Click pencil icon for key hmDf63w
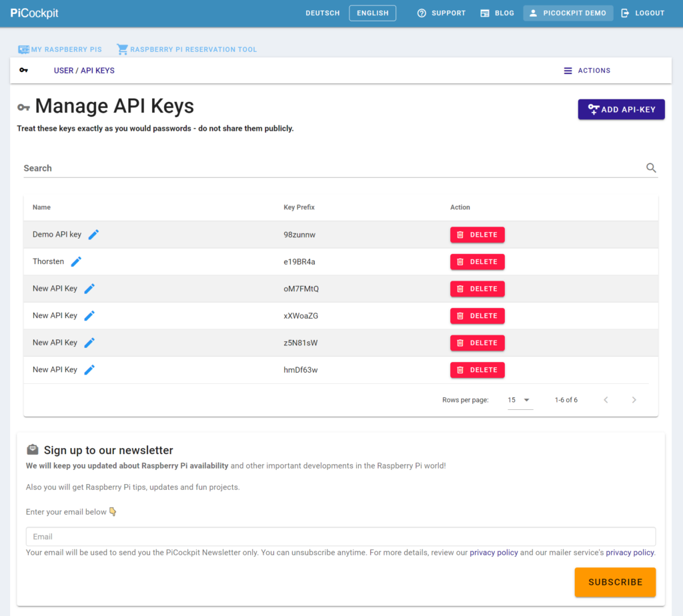Viewport: 683px width, 616px height. point(89,369)
